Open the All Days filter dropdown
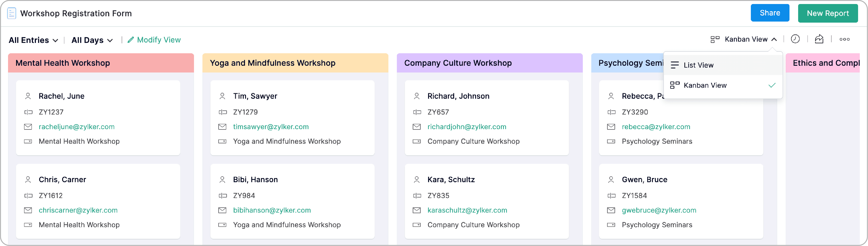 [92, 40]
